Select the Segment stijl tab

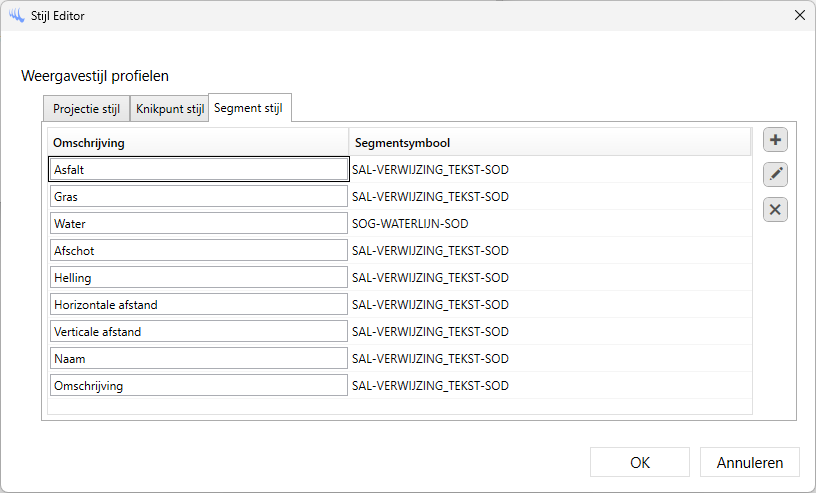(x=249, y=108)
